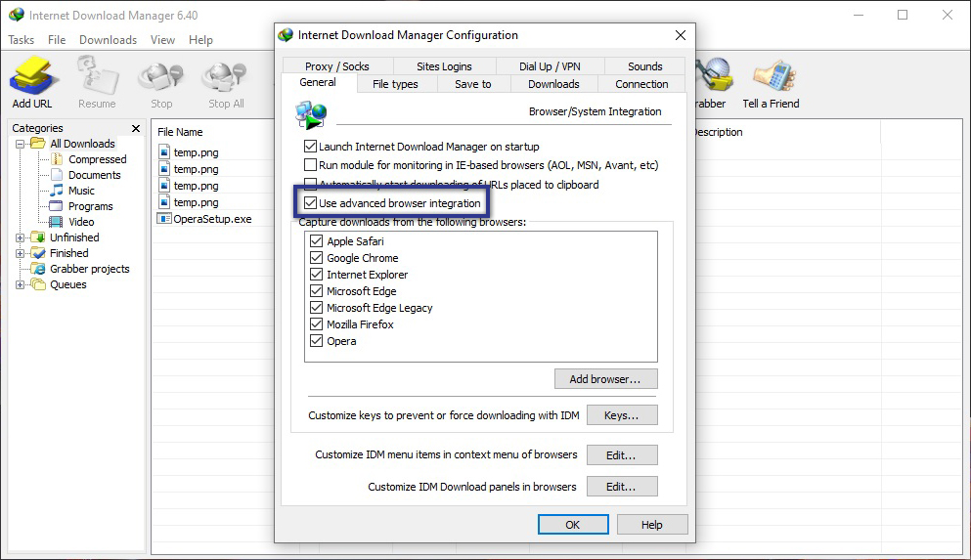This screenshot has height=560, width=971.
Task: Select OperaSetup.exe in the download list
Action: (x=212, y=219)
